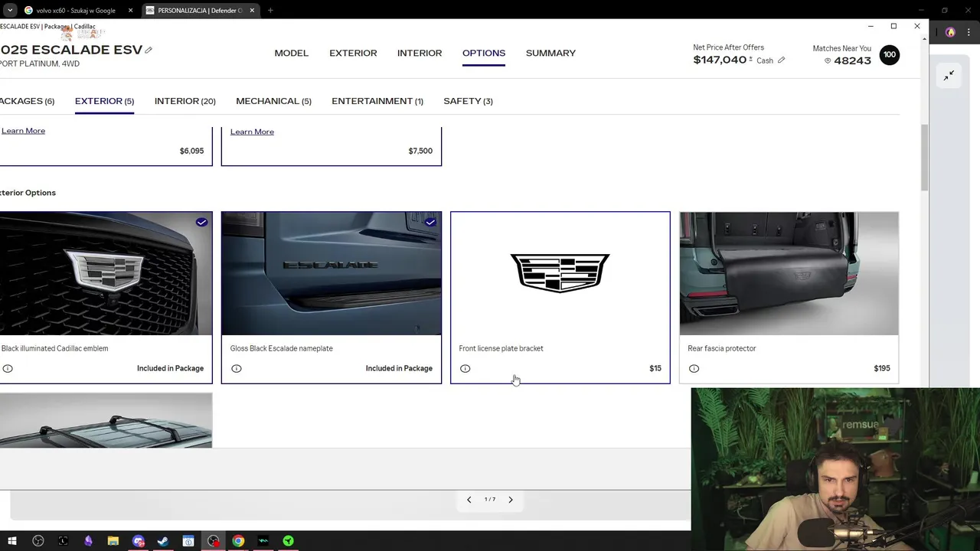This screenshot has width=980, height=551.
Task: Click the collapse arrows icon in side panel
Action: [949, 76]
